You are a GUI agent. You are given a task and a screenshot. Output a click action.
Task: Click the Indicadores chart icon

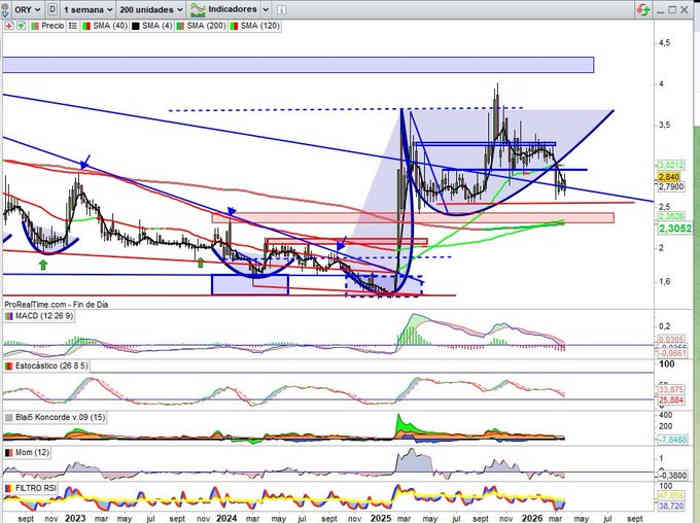(x=199, y=8)
